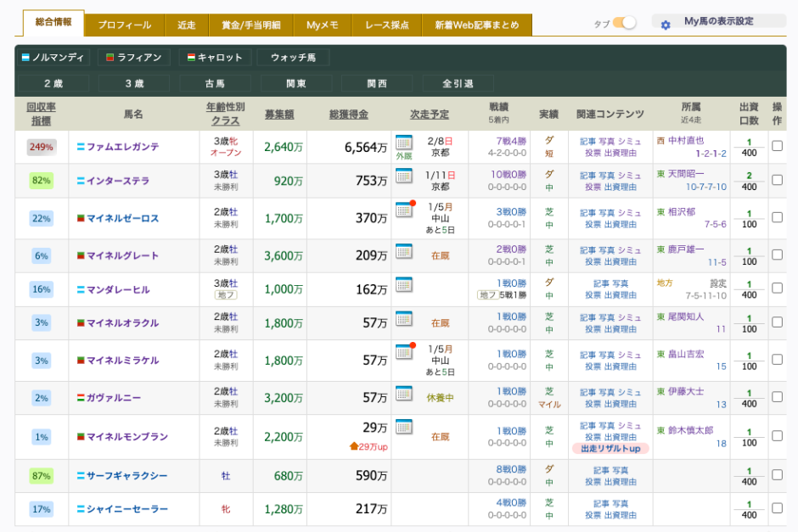Click calendar icon in マイネルモンブラン row
Screen dimensions: 798x532
point(403,427)
